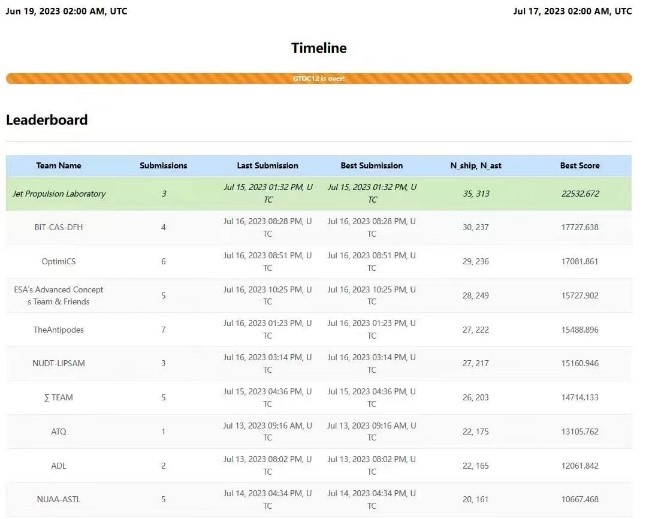Sort by the N_ship, N_ast column header
This screenshot has width=646, height=519.
tap(476, 165)
